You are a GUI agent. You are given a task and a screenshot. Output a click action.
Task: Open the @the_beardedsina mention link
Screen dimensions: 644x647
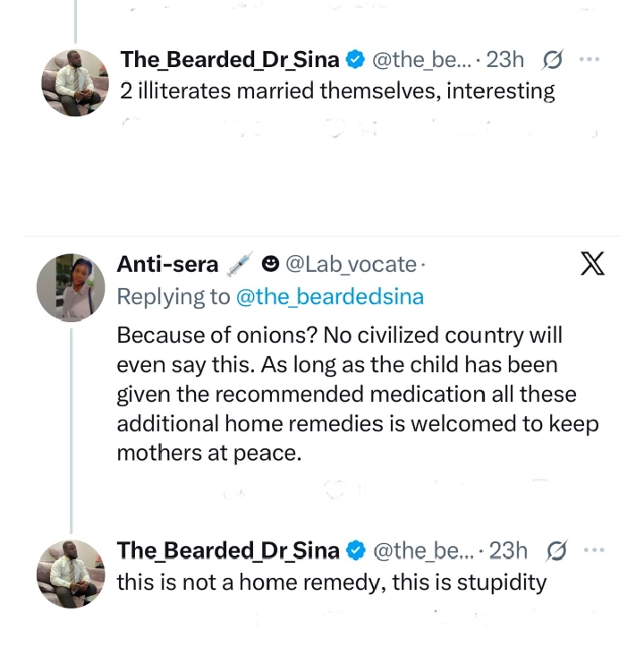[330, 297]
